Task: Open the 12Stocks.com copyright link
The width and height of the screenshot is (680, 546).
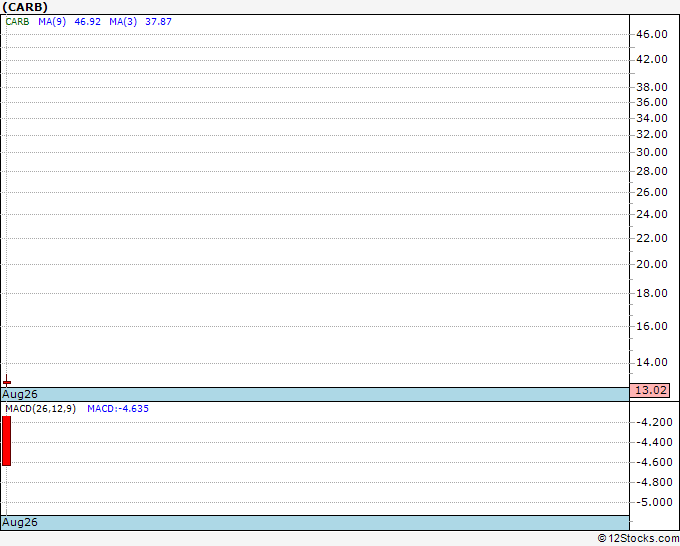Action: point(638,539)
